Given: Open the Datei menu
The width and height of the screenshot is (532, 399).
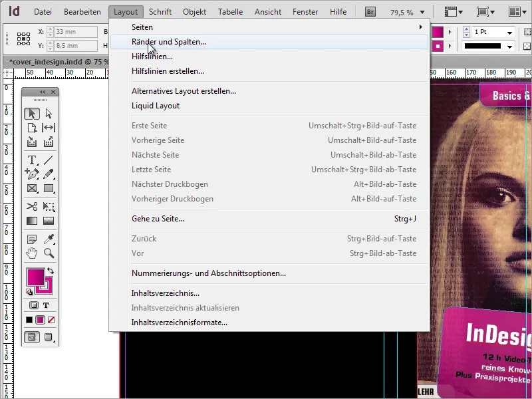Looking at the screenshot, I should click(x=43, y=12).
